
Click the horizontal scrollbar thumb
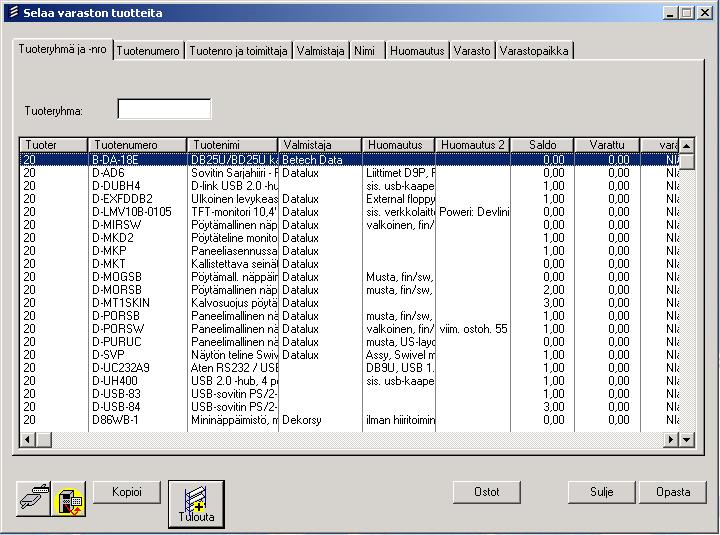[x=44, y=439]
